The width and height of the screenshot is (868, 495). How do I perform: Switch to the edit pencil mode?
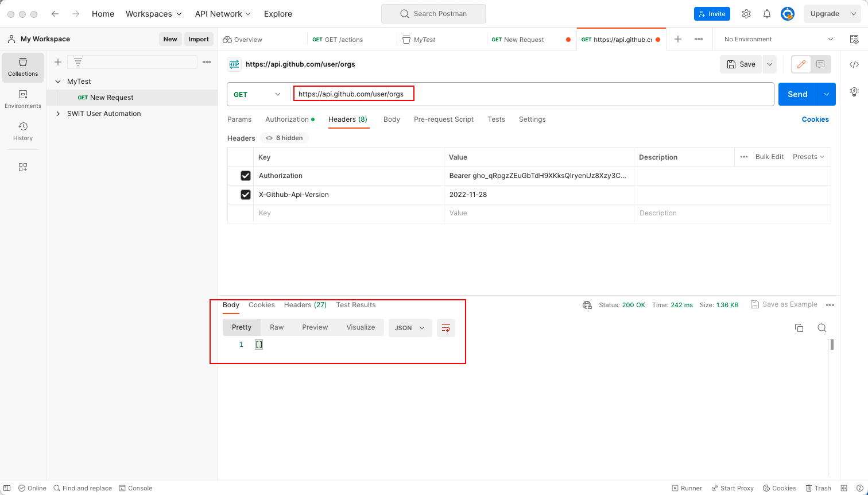tap(801, 64)
